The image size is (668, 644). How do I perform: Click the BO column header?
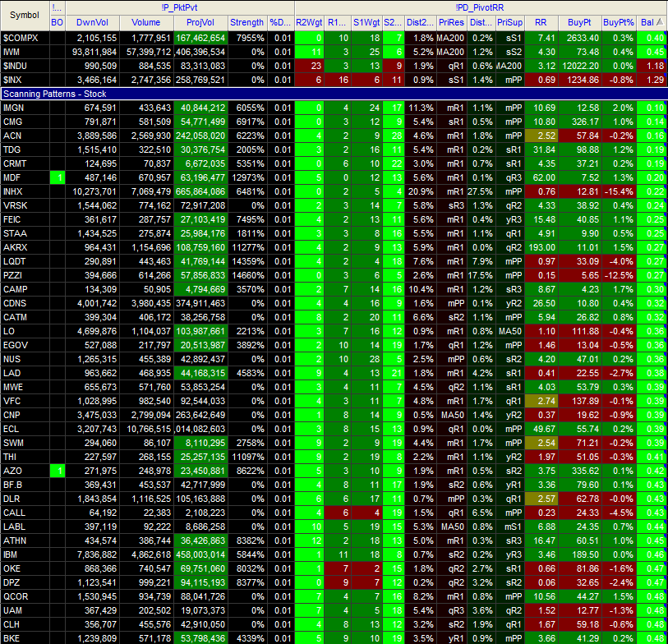57,22
